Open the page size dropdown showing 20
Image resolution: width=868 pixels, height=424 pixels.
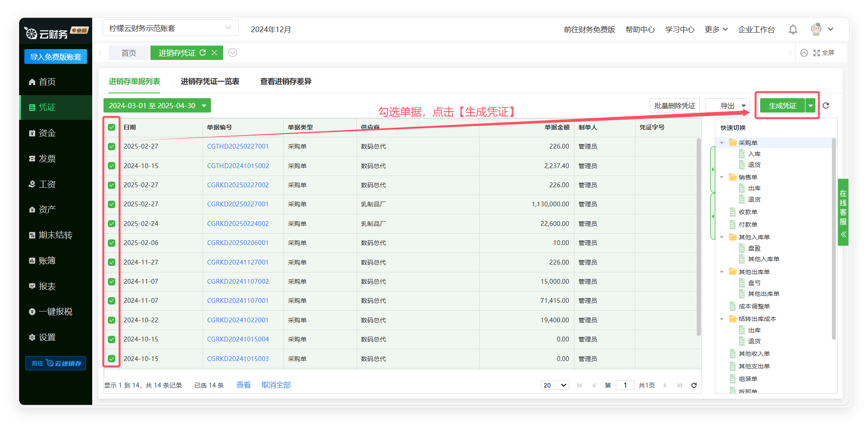tap(555, 385)
